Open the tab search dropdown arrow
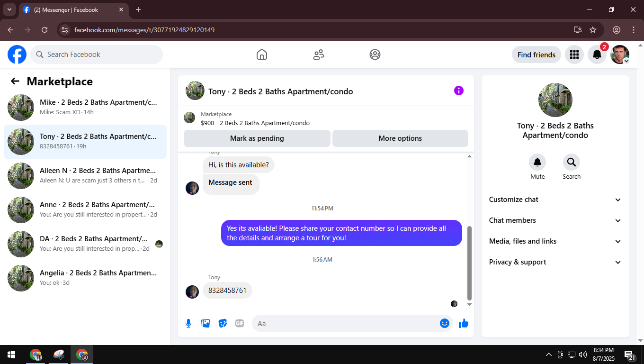The image size is (644, 364). pyautogui.click(x=9, y=9)
